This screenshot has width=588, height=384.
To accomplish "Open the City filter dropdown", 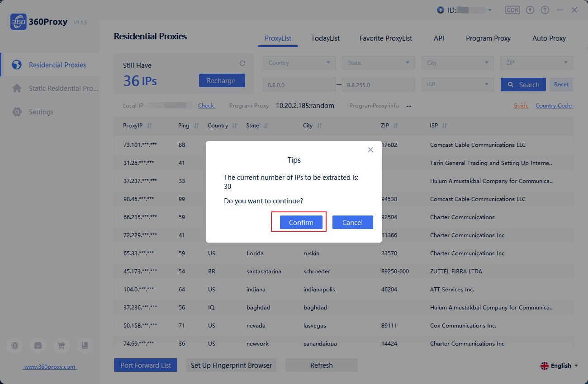I will (458, 63).
